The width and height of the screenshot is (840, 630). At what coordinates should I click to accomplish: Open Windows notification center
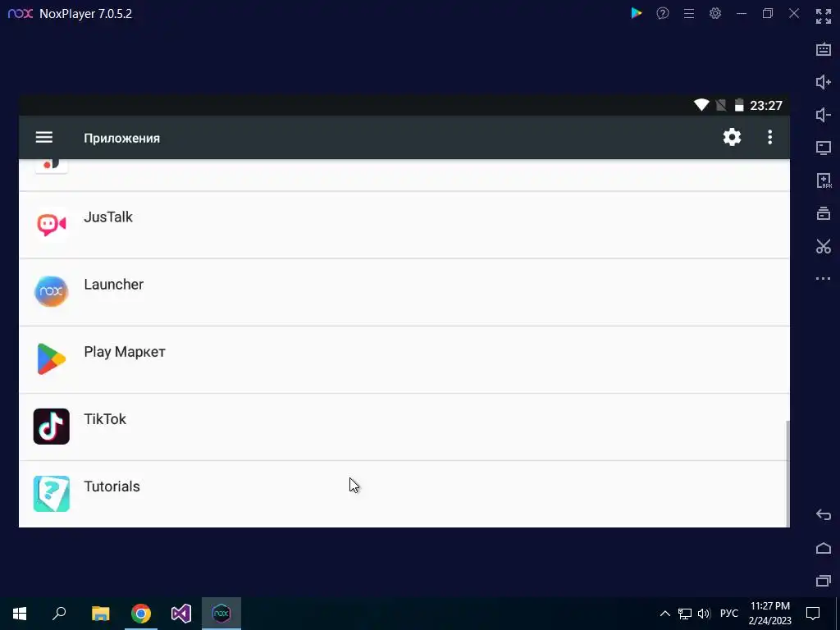coord(813,614)
